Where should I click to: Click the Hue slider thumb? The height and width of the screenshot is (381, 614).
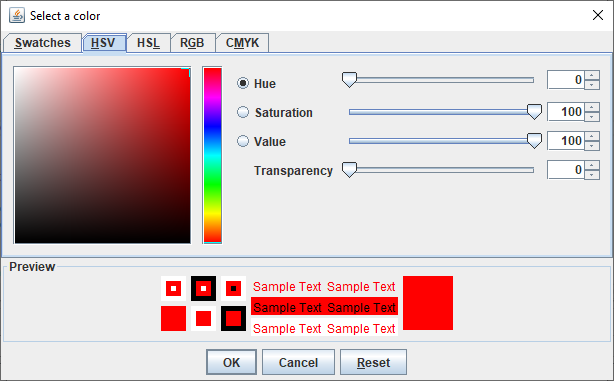pyautogui.click(x=349, y=79)
